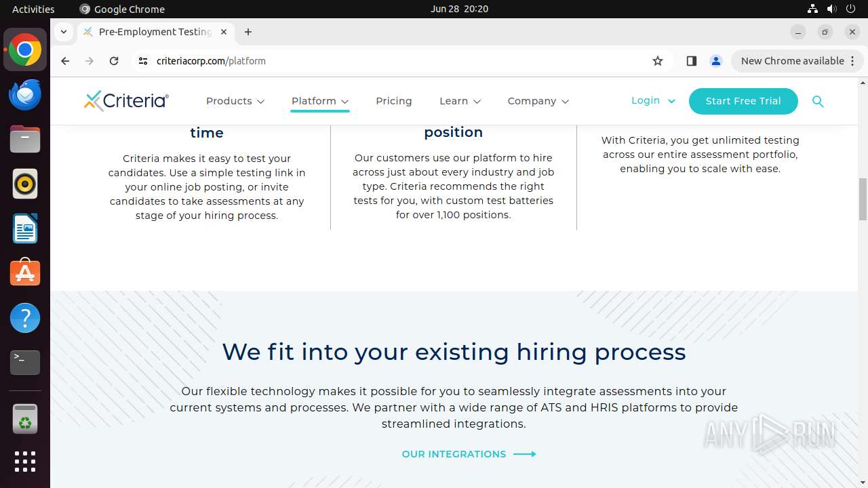Open Thunderbird Mail from the dock
868x488 pixels.
[25, 94]
